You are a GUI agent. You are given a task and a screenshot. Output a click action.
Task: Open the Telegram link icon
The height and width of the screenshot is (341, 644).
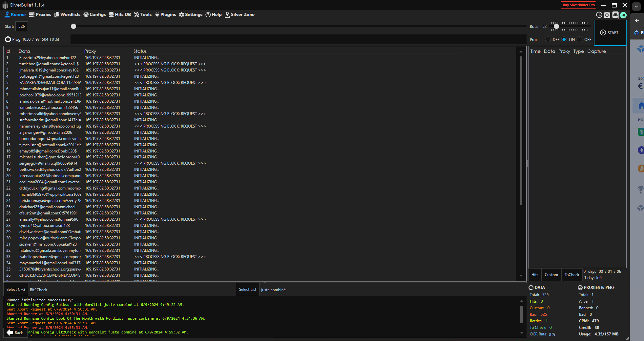tap(623, 15)
